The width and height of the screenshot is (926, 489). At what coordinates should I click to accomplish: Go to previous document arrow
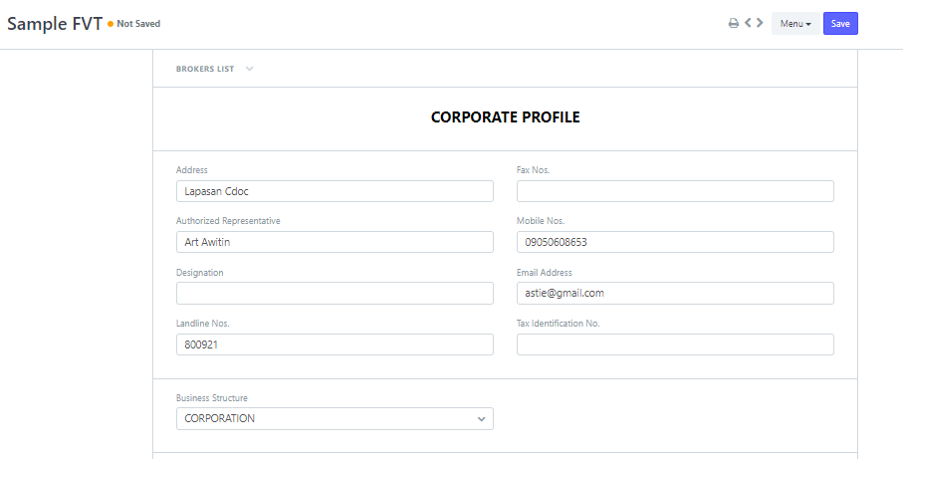748,23
